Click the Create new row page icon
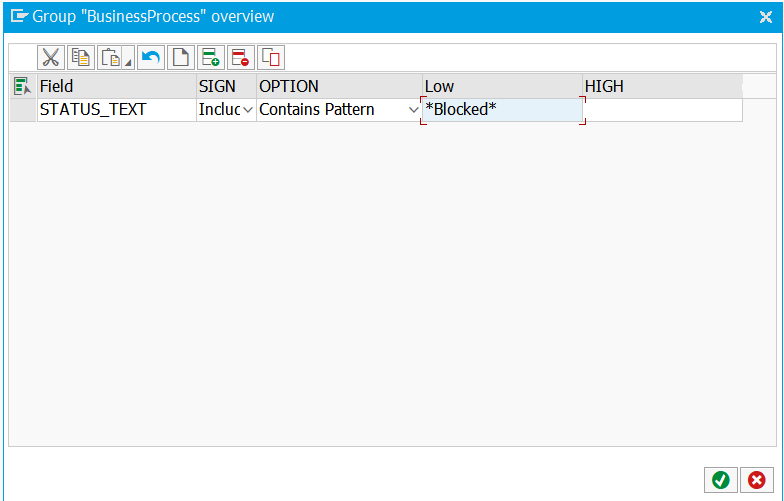The width and height of the screenshot is (784, 501). [180, 58]
